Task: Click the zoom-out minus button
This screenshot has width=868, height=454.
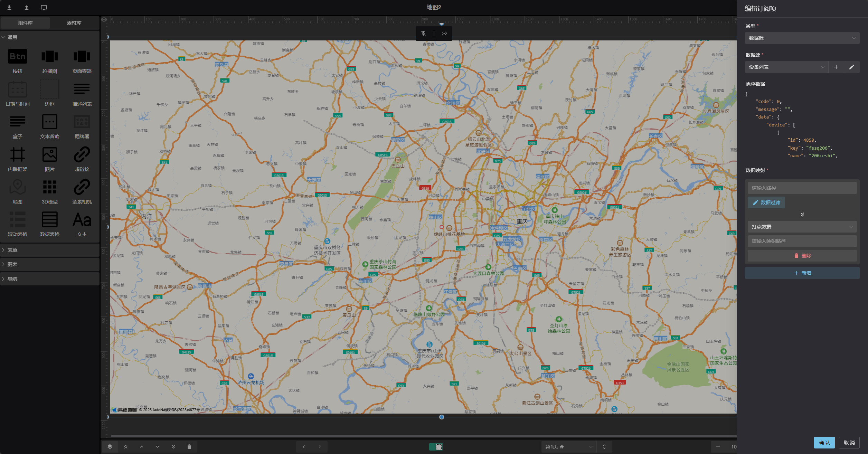Action: point(718,446)
